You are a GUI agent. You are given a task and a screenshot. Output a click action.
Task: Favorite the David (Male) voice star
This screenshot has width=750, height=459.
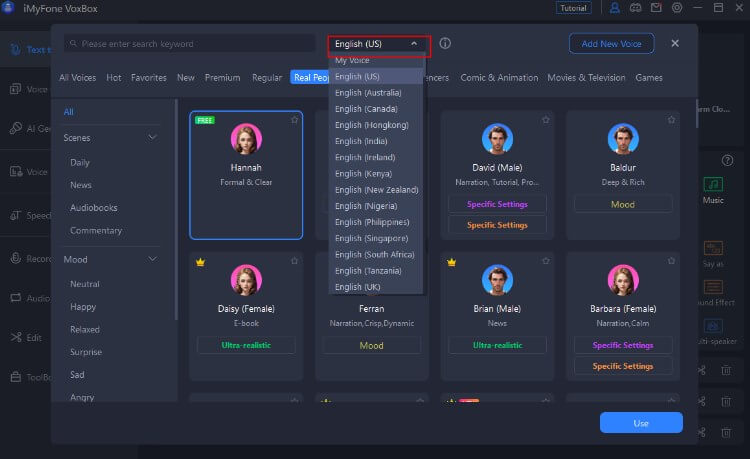click(x=546, y=120)
